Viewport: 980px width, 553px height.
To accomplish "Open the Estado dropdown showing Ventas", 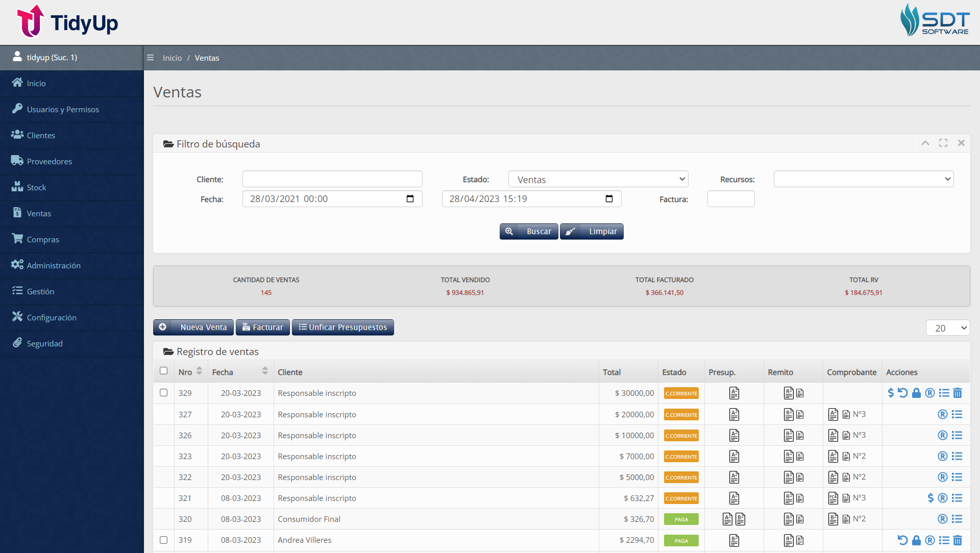I will 598,179.
